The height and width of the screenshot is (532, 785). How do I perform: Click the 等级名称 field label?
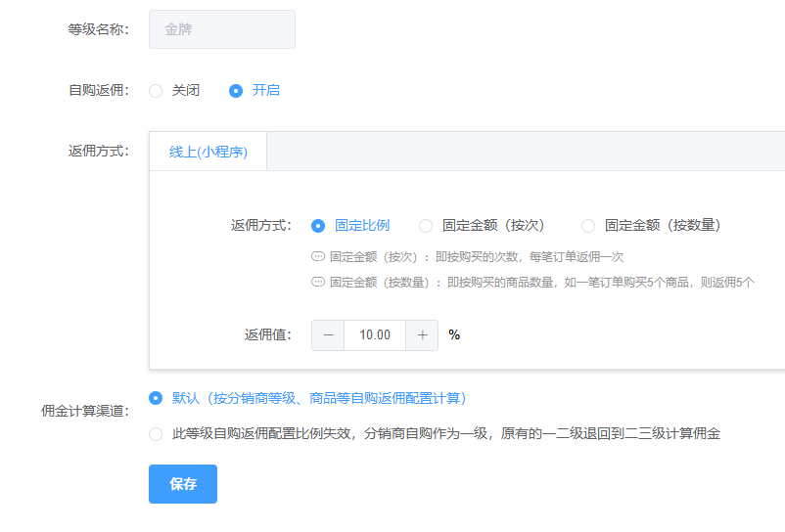point(98,29)
